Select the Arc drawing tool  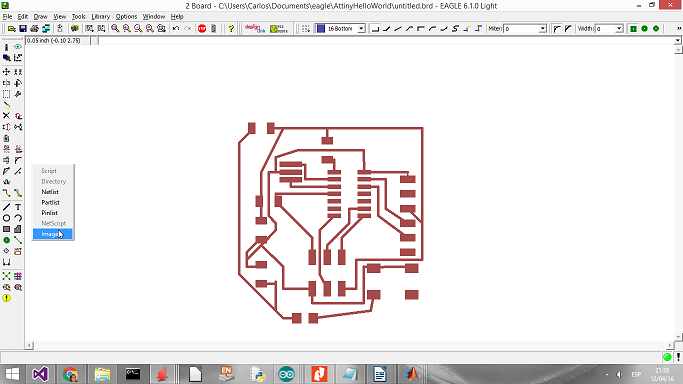pyautogui.click(x=18, y=218)
